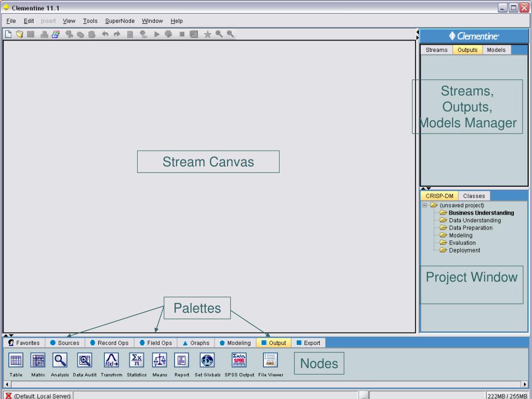
Task: Switch to the Favorites palette tab
Action: pos(24,343)
